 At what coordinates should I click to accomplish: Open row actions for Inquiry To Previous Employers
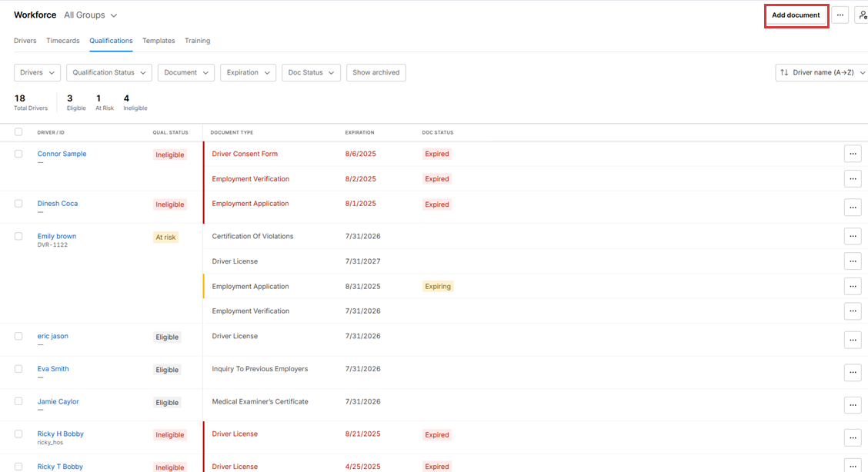[852, 372]
